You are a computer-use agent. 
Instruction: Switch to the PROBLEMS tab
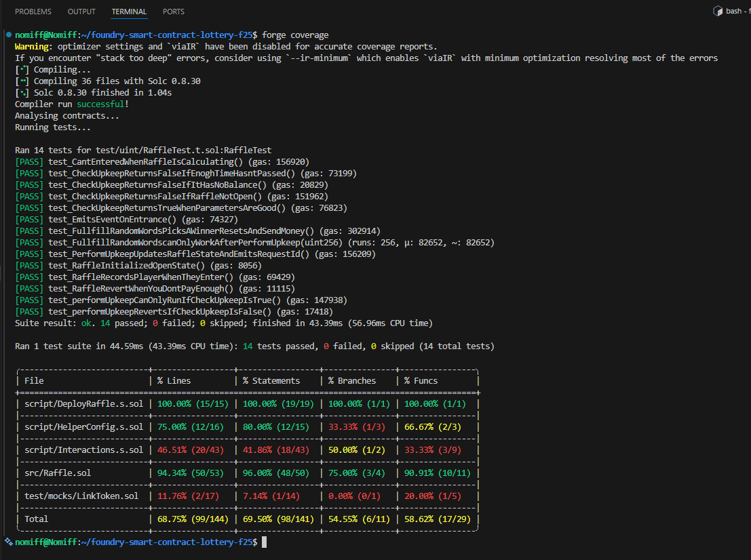click(x=33, y=12)
